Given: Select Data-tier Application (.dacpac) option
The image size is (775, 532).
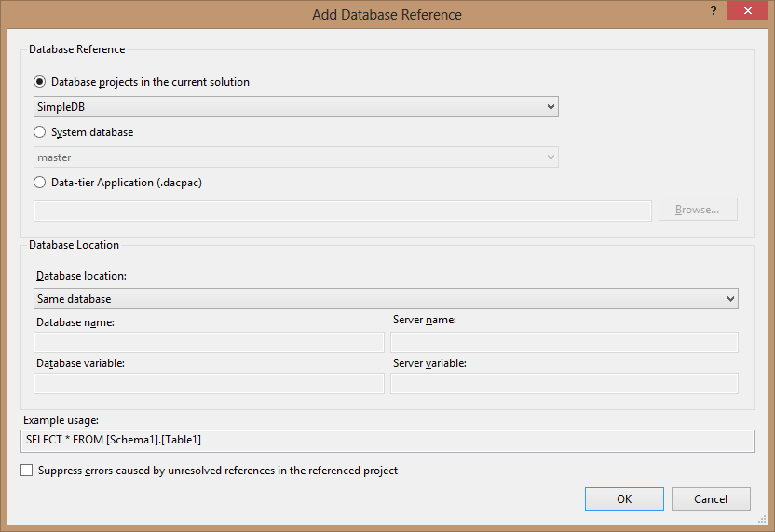Looking at the screenshot, I should (39, 183).
